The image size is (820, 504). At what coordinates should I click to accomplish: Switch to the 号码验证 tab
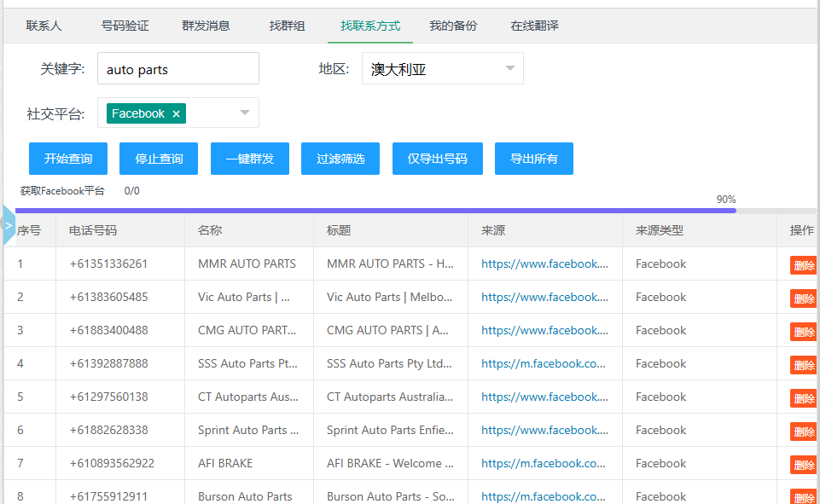pos(125,26)
